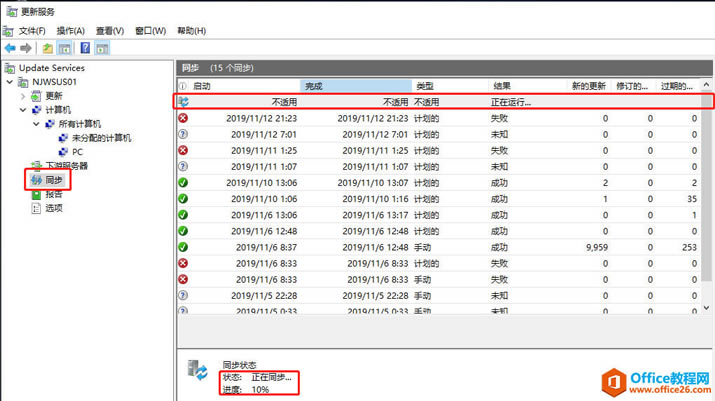Click unknown icon for 2019/11/11 1:07 sync
The image size is (715, 401).
point(183,167)
